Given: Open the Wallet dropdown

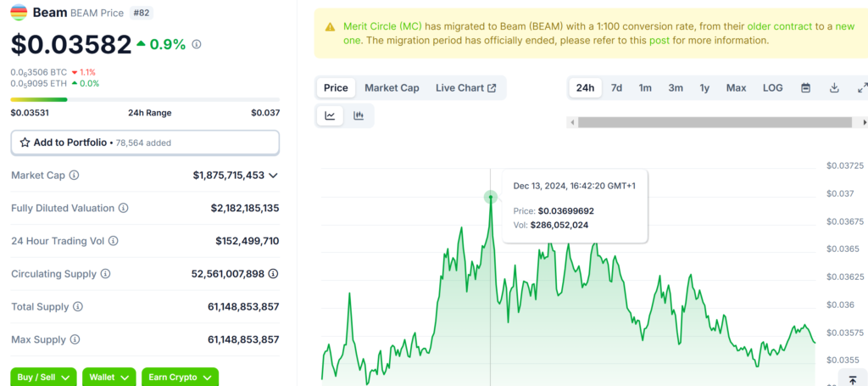Looking at the screenshot, I should 112,377.
